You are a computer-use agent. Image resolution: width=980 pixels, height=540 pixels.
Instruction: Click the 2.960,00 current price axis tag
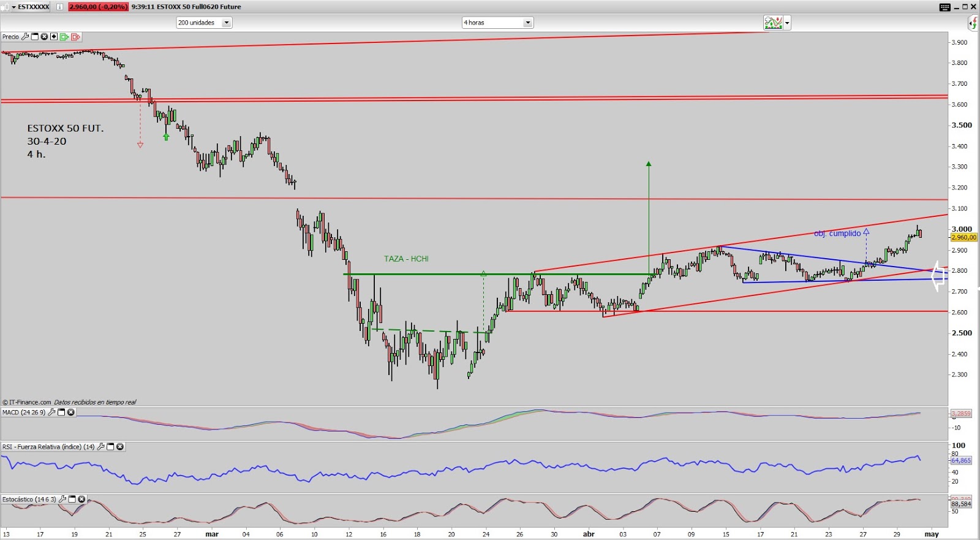pyautogui.click(x=964, y=237)
